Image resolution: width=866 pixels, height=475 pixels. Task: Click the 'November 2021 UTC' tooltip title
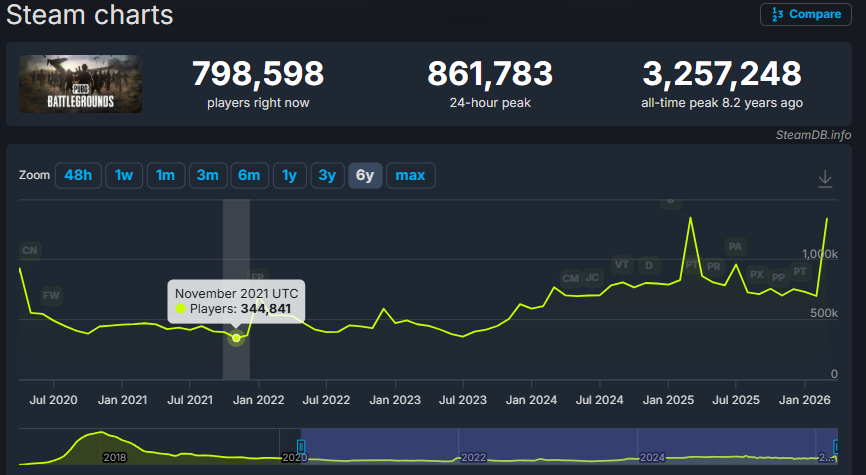(x=236, y=293)
